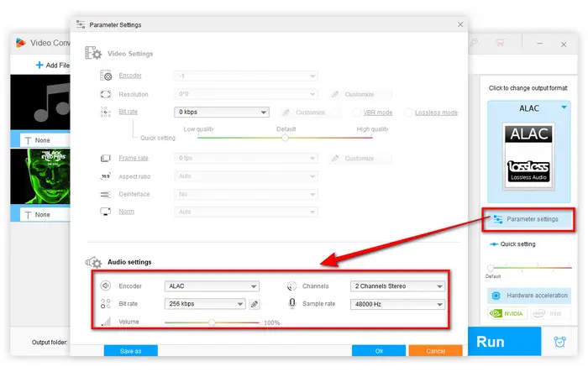Click the microphone icon beside Sample rate

point(292,303)
